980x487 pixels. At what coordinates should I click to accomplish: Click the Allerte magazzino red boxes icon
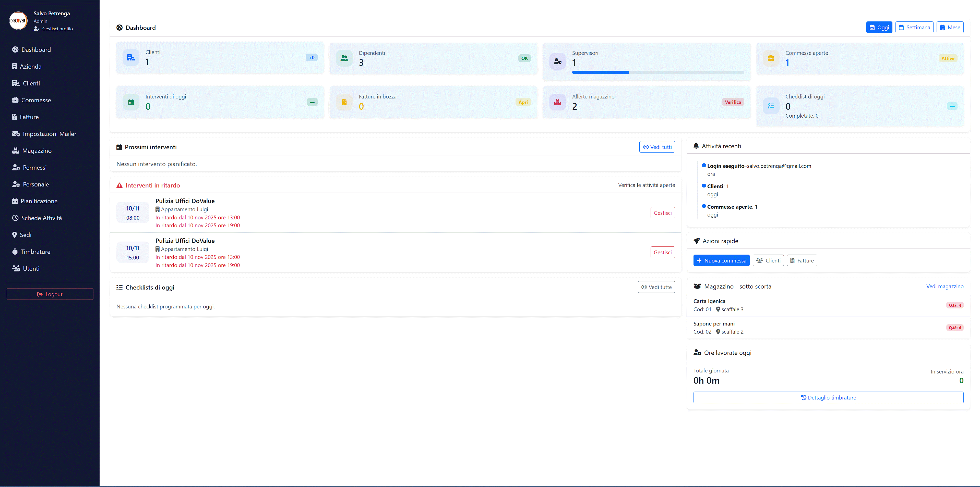tap(557, 102)
